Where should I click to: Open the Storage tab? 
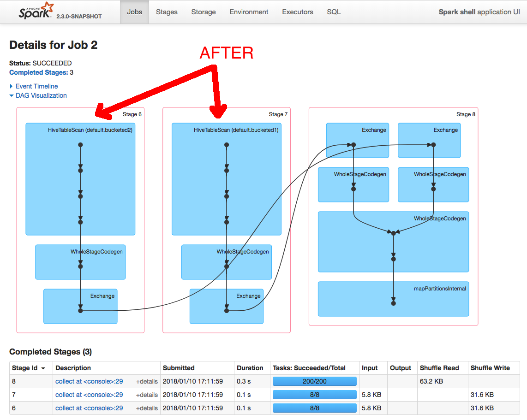coord(204,12)
